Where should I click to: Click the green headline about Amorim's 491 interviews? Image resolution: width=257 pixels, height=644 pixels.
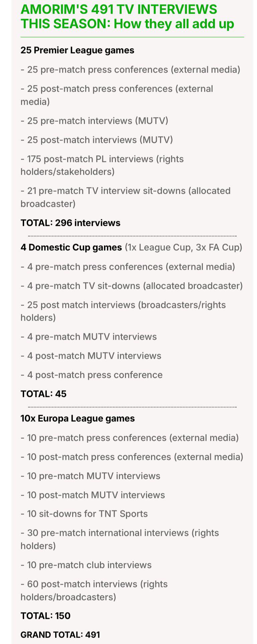[127, 17]
